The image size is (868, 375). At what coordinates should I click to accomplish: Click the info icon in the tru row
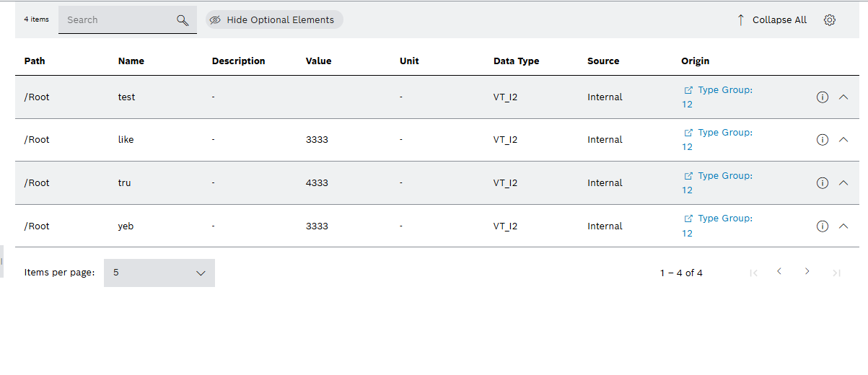point(822,183)
